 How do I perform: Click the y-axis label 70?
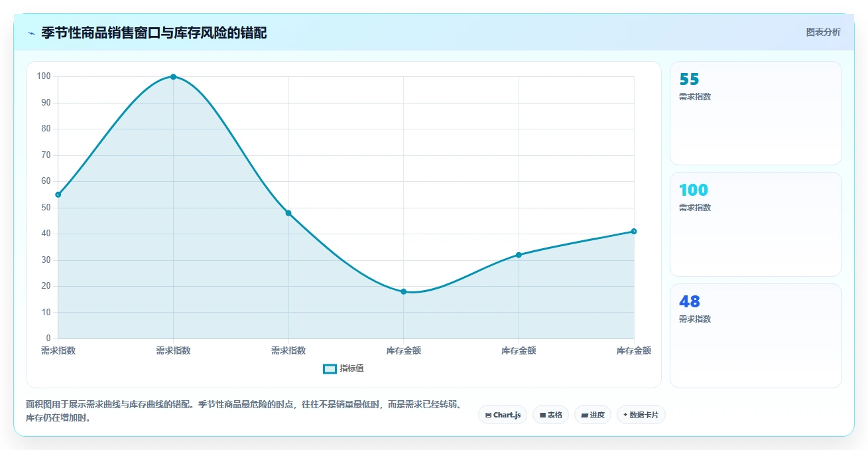point(44,155)
